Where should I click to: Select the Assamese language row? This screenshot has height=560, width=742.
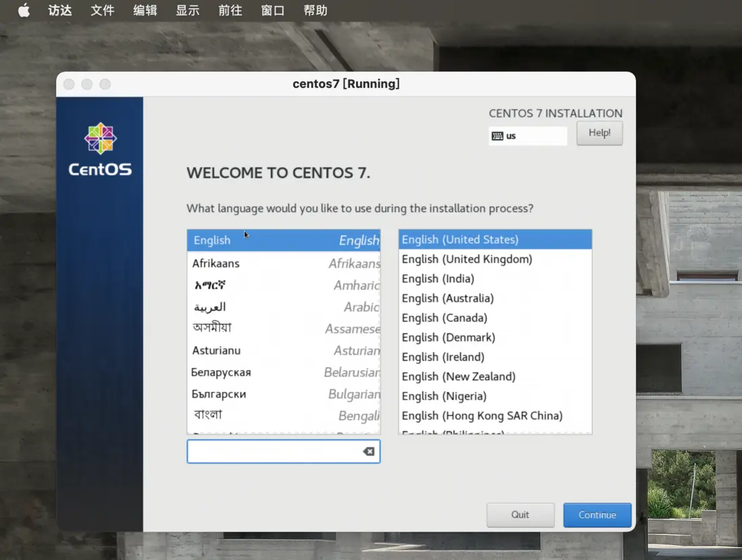[283, 328]
